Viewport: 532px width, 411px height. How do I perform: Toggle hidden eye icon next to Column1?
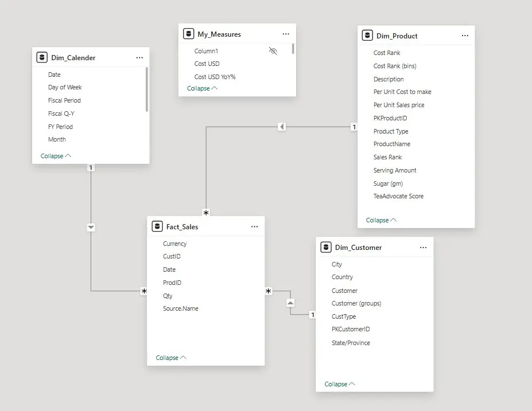tap(273, 51)
